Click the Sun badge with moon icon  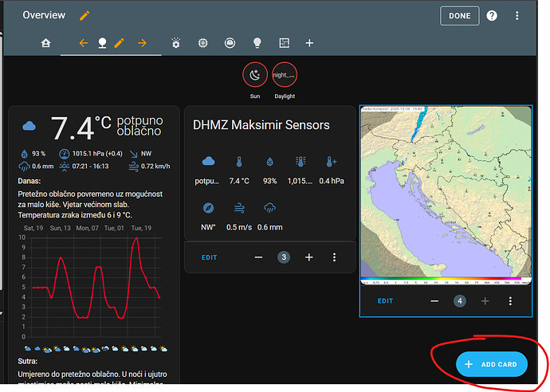click(255, 75)
